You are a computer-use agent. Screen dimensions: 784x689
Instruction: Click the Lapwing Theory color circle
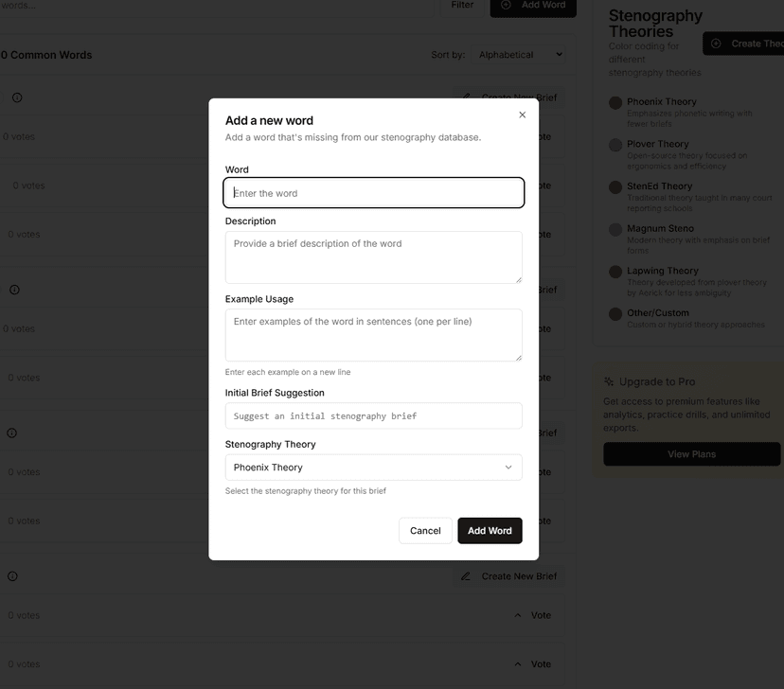pyautogui.click(x=615, y=272)
